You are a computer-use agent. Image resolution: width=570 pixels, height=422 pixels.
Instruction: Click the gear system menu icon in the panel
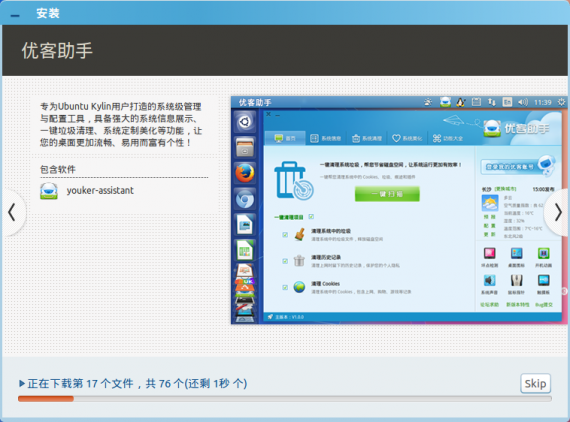point(562,102)
